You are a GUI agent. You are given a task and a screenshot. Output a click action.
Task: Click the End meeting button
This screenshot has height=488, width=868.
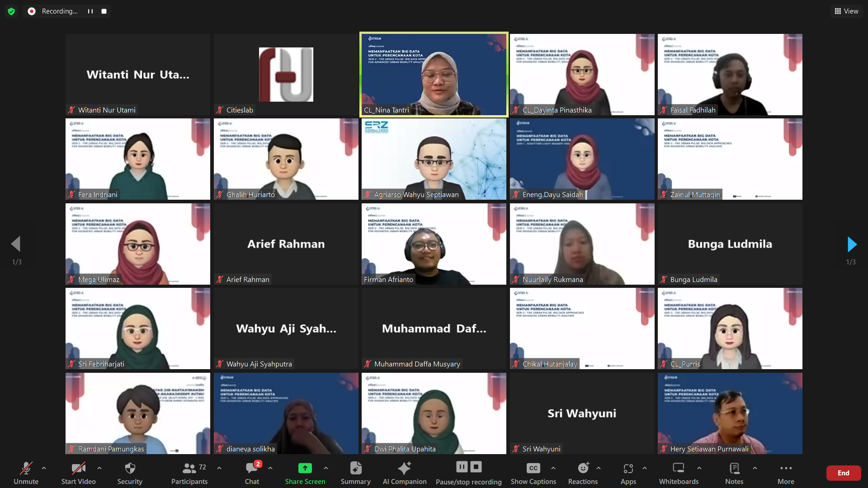click(x=844, y=473)
